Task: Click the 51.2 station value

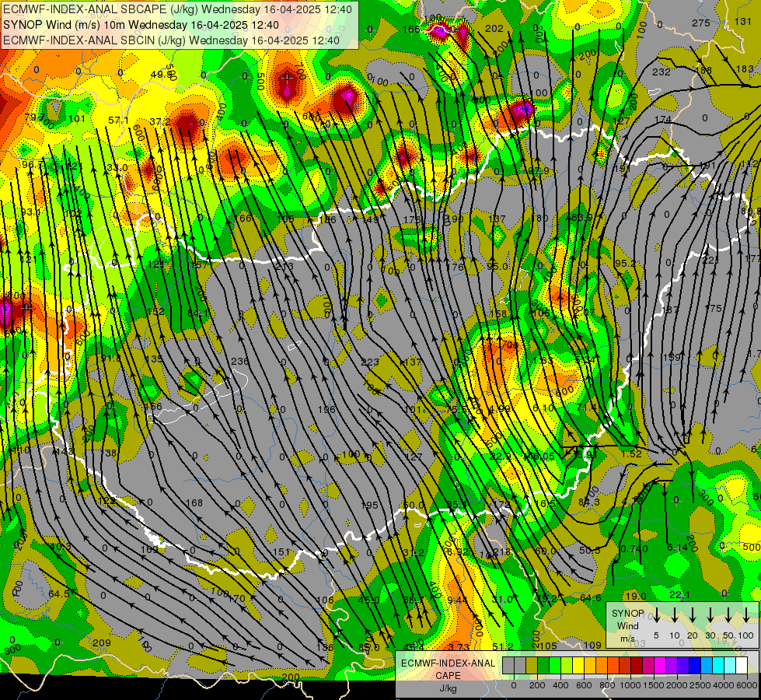Action: pos(503,646)
